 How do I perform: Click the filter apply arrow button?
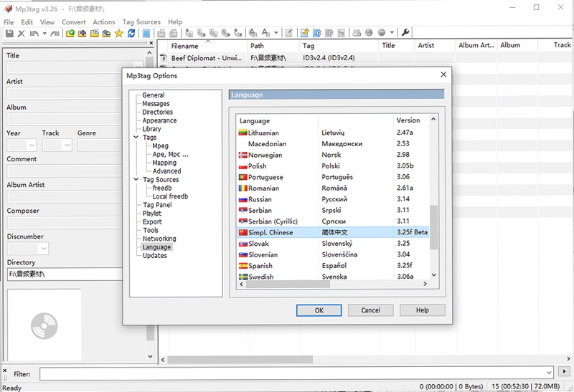click(564, 371)
